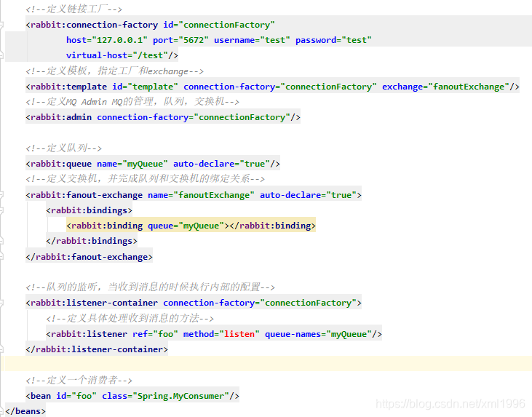Click the closing </rabbit:listener-container> tag

coord(97,349)
